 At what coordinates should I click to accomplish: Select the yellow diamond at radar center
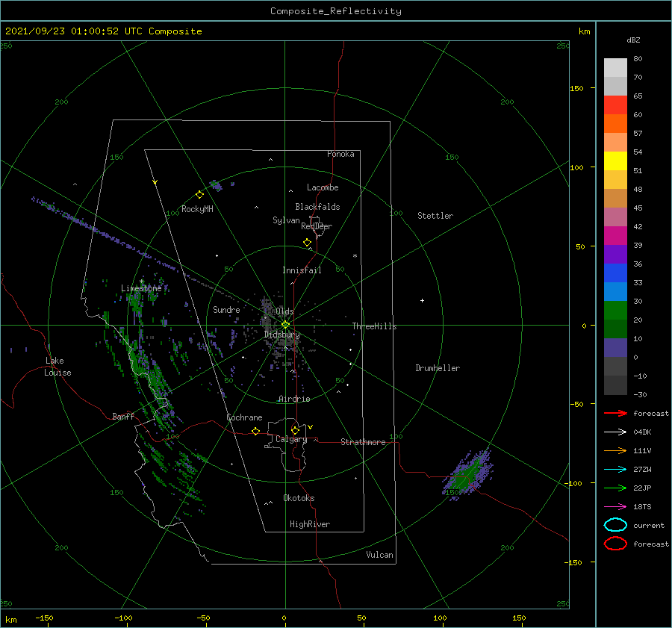pos(285,325)
